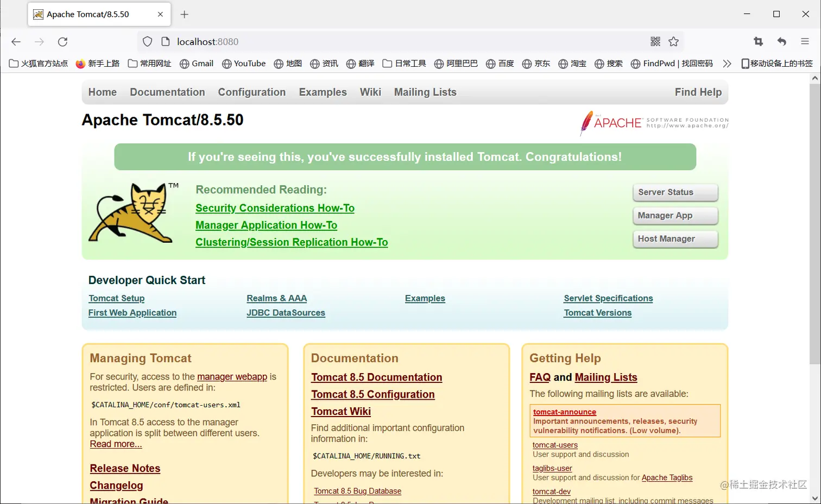Open the Firefox hamburger menu
The width and height of the screenshot is (821, 504).
805,42
